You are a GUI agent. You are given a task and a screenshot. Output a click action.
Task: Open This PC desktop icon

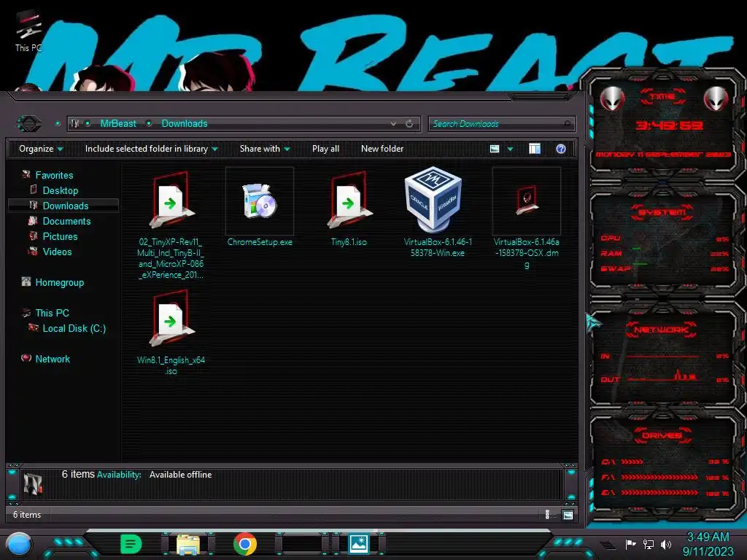coord(28,31)
